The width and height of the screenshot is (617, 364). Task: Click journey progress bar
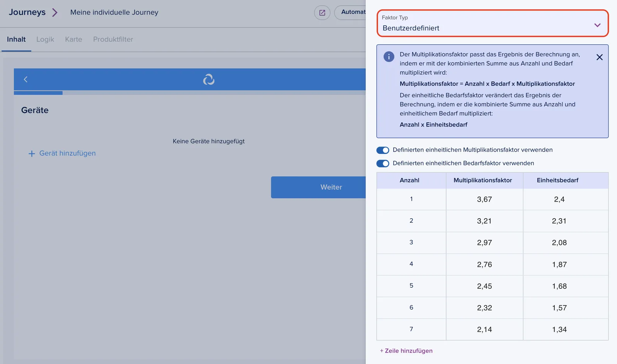tap(190, 93)
